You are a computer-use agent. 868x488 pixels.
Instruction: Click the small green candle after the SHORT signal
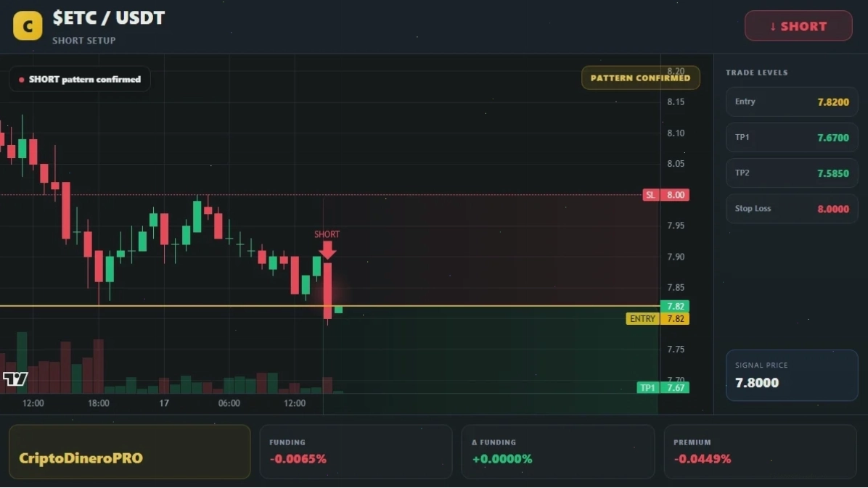338,310
